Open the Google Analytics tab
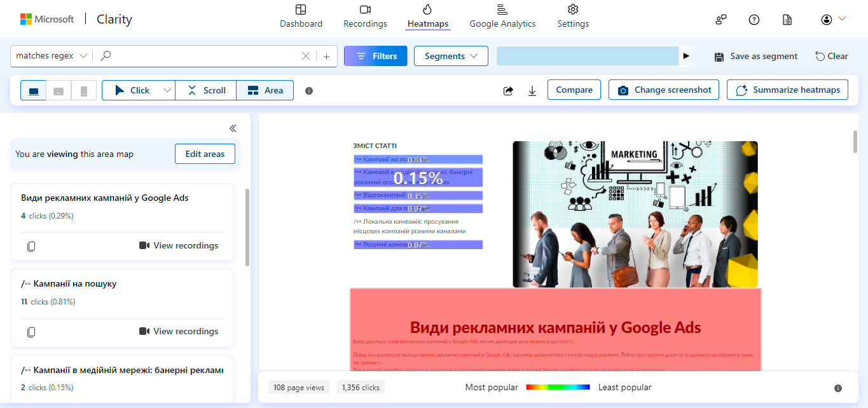 click(x=502, y=17)
